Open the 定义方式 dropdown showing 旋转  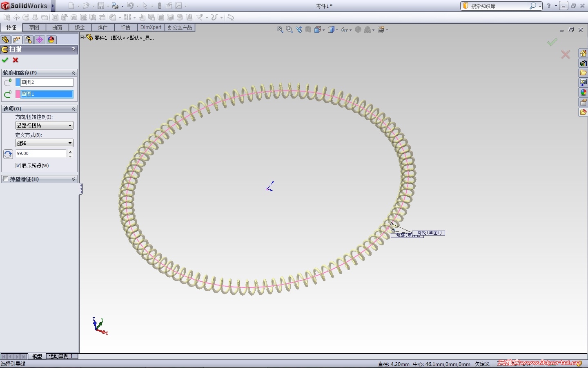pos(45,143)
